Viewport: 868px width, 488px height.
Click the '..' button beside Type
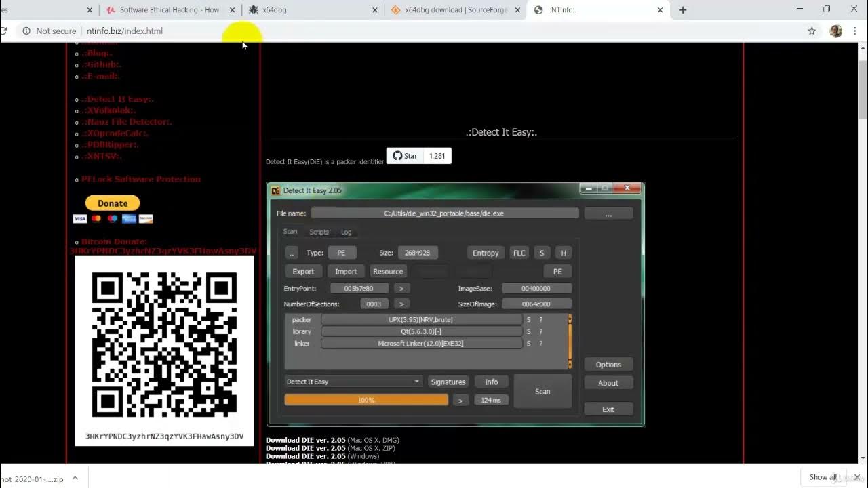(292, 253)
